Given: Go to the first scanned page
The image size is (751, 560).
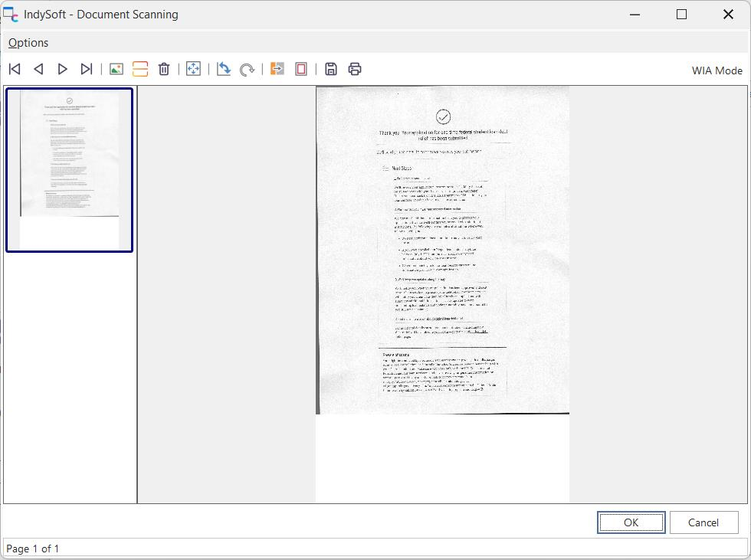Looking at the screenshot, I should [x=15, y=69].
